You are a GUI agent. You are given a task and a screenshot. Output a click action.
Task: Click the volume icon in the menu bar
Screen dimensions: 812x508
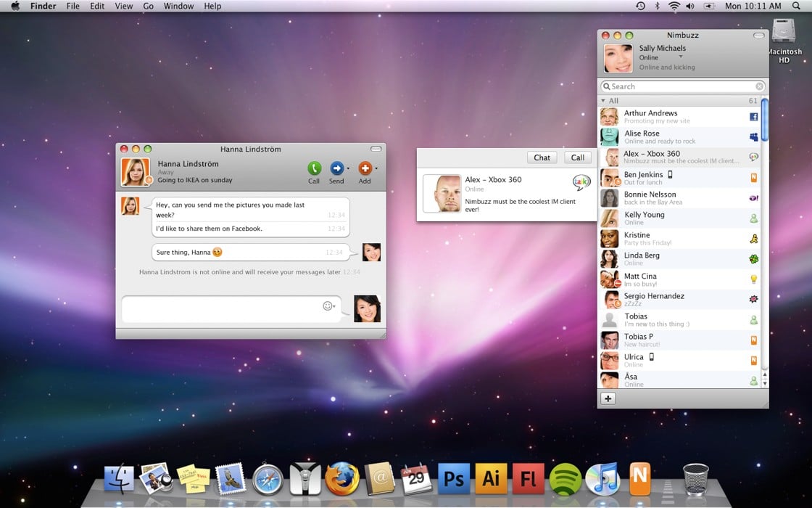[x=689, y=6]
